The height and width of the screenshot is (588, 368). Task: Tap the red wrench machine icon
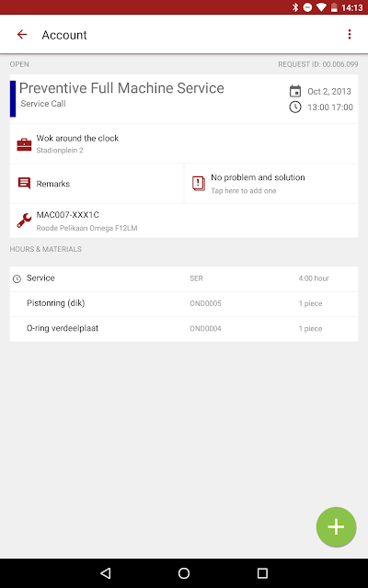click(x=24, y=220)
